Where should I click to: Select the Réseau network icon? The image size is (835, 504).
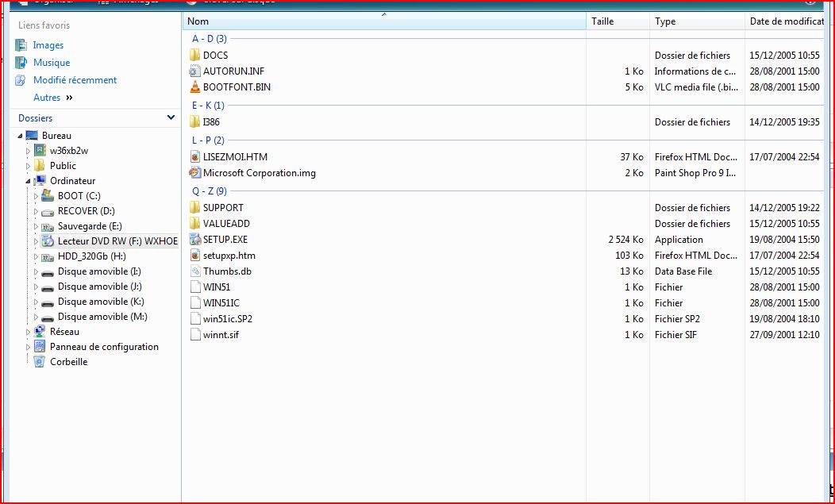point(40,331)
